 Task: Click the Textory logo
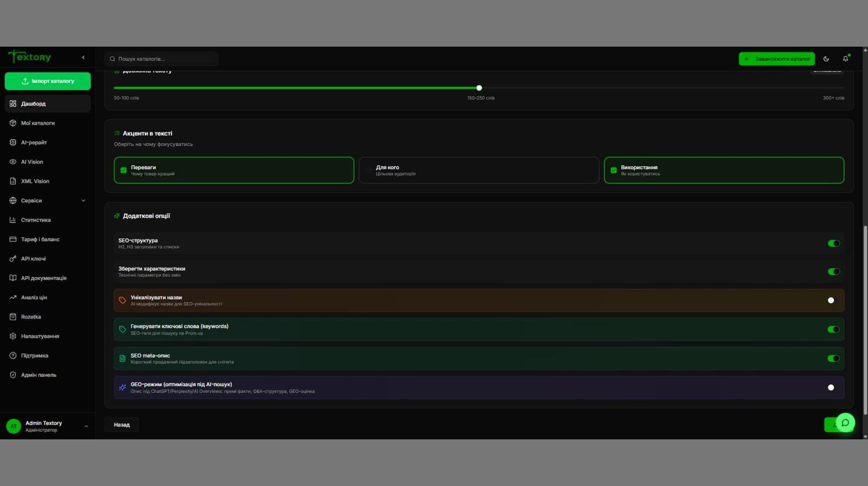pyautogui.click(x=30, y=56)
